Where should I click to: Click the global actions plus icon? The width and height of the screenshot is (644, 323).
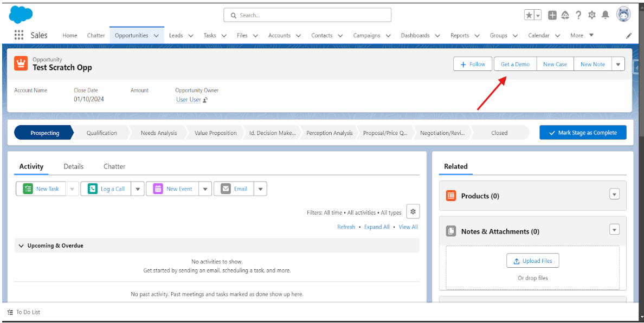(552, 15)
